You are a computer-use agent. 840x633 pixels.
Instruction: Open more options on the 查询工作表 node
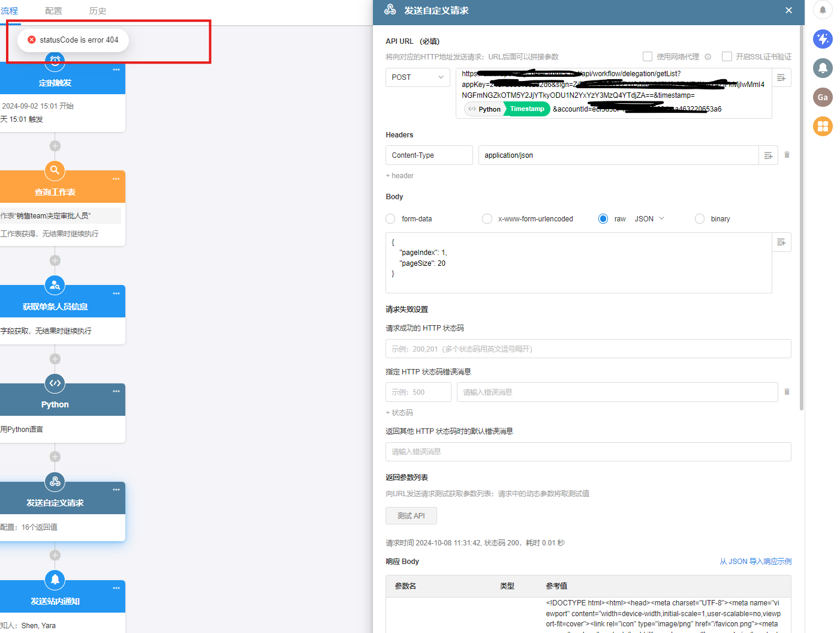[116, 179]
